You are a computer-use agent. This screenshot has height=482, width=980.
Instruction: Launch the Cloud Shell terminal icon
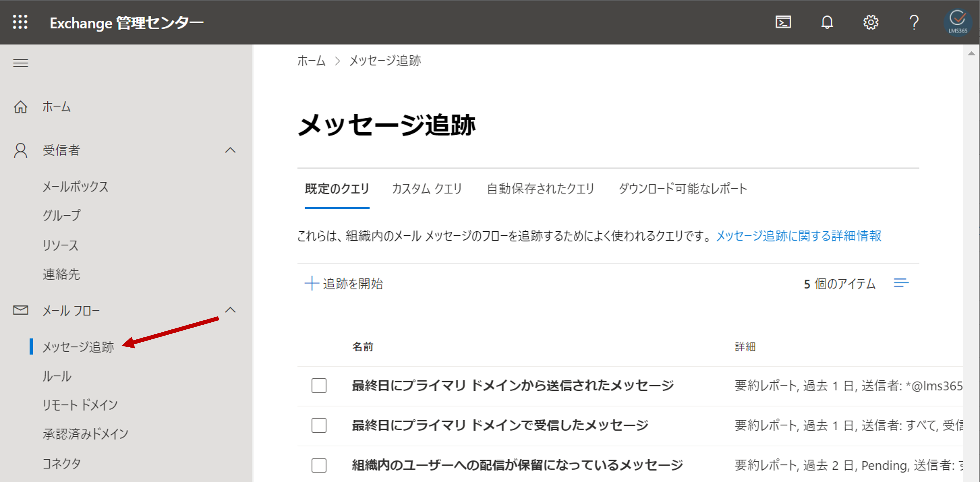783,22
